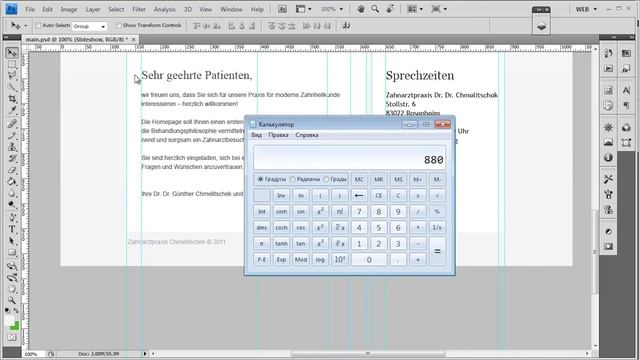Open the Move tool preset picker arrow
This screenshot has width=640, height=360.
(x=26, y=26)
